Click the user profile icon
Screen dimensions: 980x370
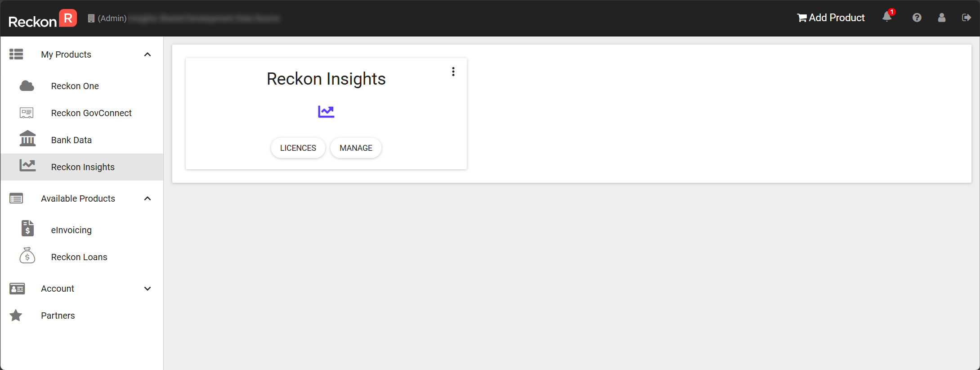click(941, 18)
